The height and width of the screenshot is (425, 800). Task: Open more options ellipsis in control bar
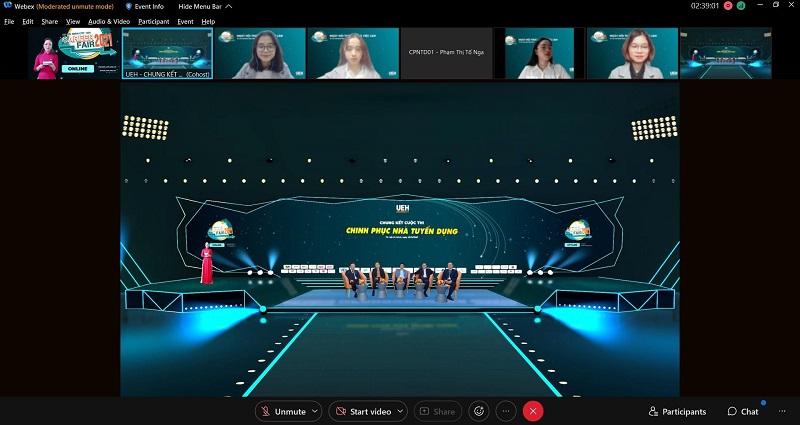coord(506,411)
